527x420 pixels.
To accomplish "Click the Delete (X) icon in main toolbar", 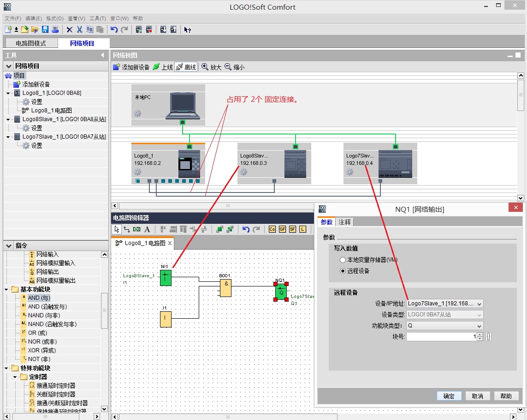I will [x=69, y=29].
